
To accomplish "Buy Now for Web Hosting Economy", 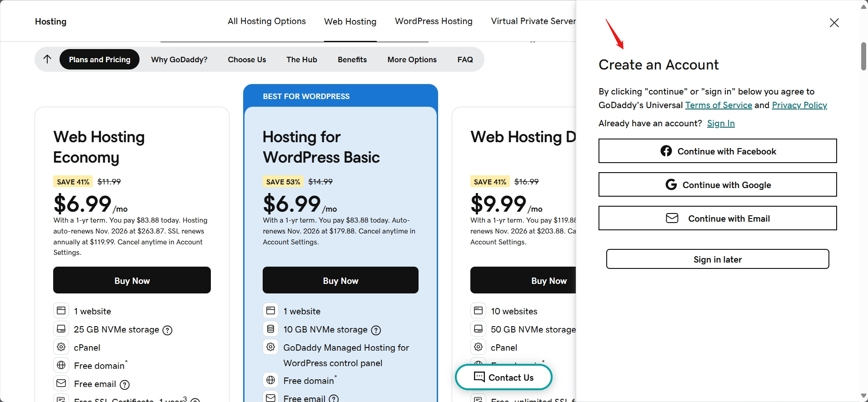I will pyautogui.click(x=132, y=281).
